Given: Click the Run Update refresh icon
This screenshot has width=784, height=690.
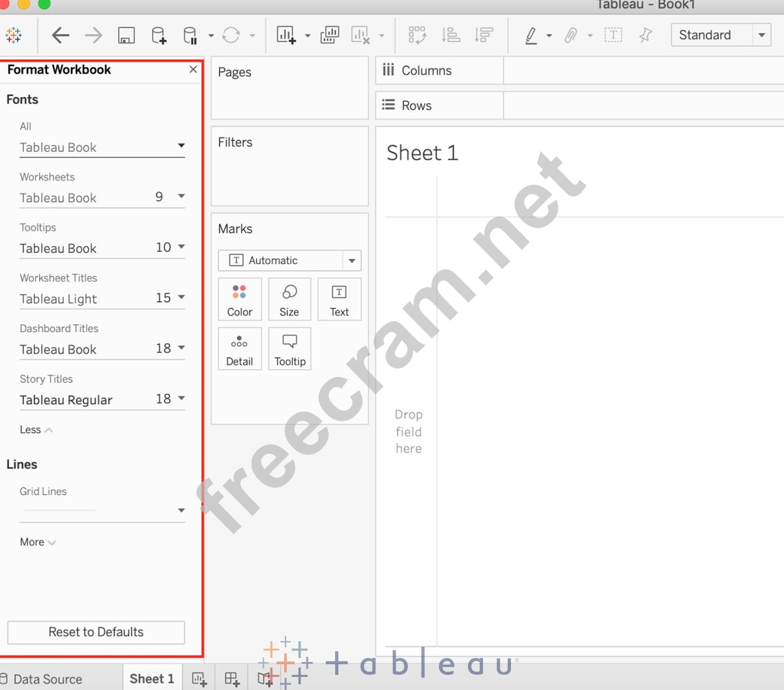Looking at the screenshot, I should tap(231, 35).
